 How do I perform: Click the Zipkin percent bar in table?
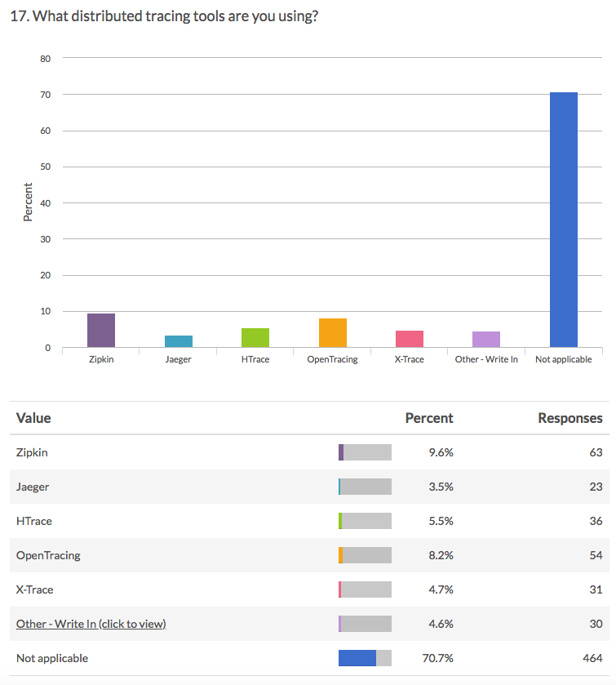click(x=365, y=452)
